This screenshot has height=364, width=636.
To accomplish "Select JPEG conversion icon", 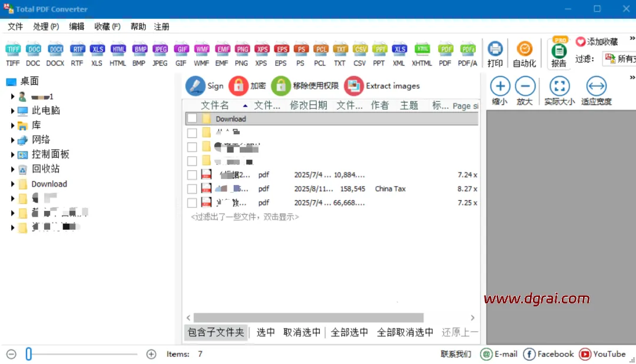I will pyautogui.click(x=160, y=54).
